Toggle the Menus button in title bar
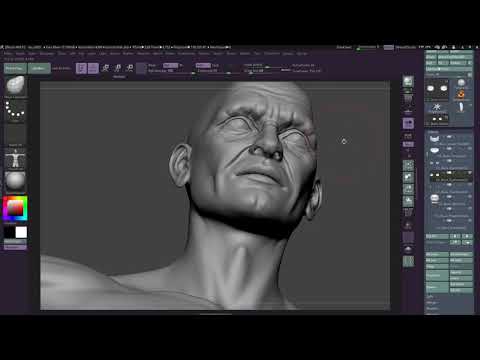The width and height of the screenshot is (480, 360). click(x=389, y=47)
